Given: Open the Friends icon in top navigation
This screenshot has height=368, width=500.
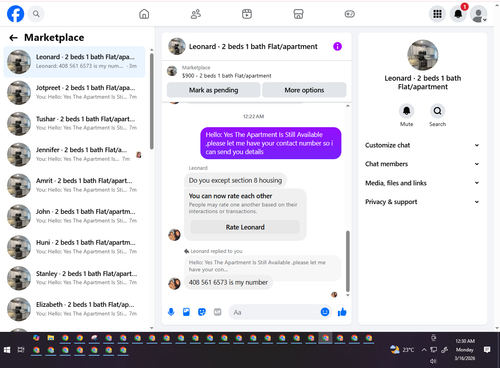Looking at the screenshot, I should coord(196,14).
